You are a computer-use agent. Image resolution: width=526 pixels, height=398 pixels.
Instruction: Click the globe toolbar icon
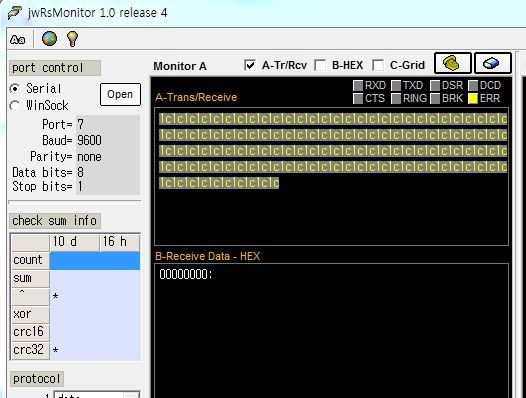point(49,39)
